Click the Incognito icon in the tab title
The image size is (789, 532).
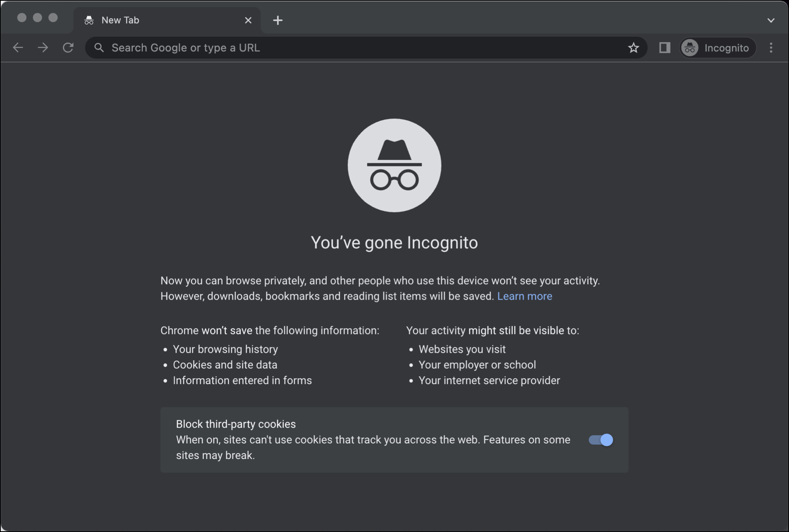89,20
